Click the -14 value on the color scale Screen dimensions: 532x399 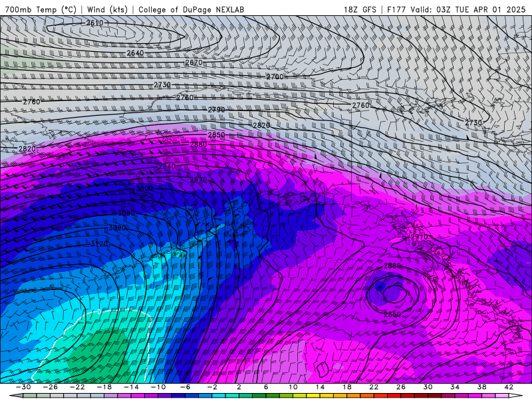131,387
